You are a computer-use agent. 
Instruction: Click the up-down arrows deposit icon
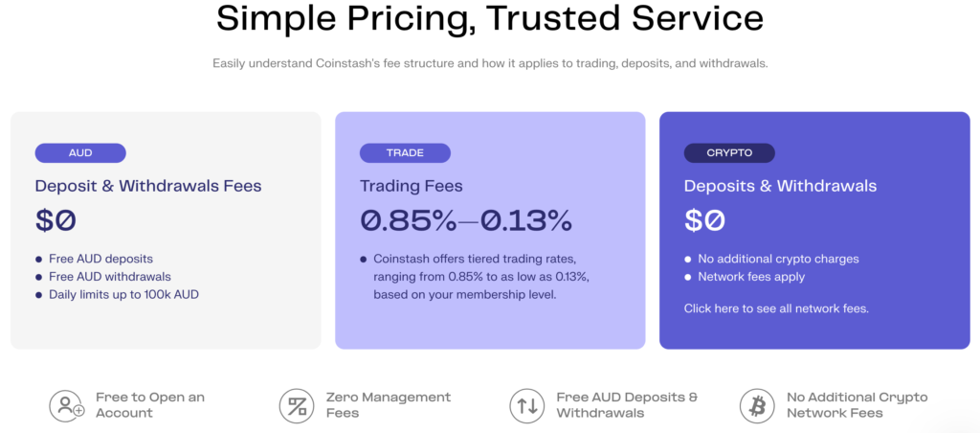click(527, 405)
